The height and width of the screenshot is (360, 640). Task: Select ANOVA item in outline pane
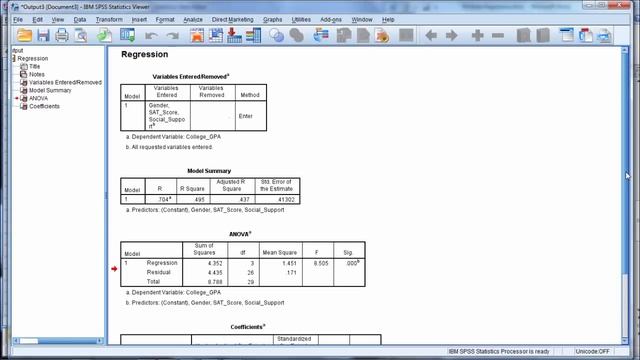[x=38, y=98]
